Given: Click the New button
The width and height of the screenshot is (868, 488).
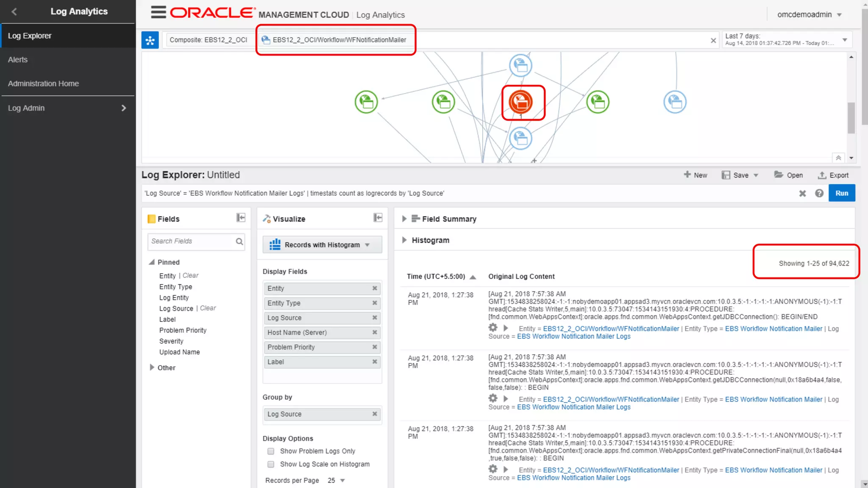Looking at the screenshot, I should [696, 175].
